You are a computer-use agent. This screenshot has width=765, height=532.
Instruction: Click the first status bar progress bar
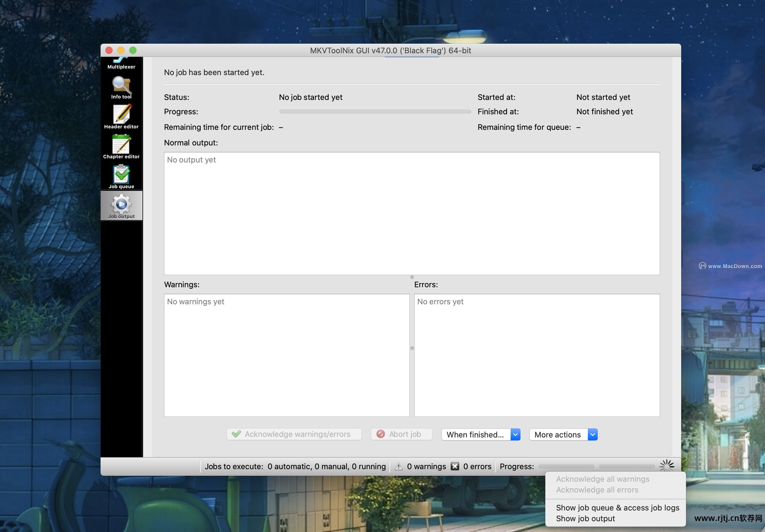coord(567,466)
